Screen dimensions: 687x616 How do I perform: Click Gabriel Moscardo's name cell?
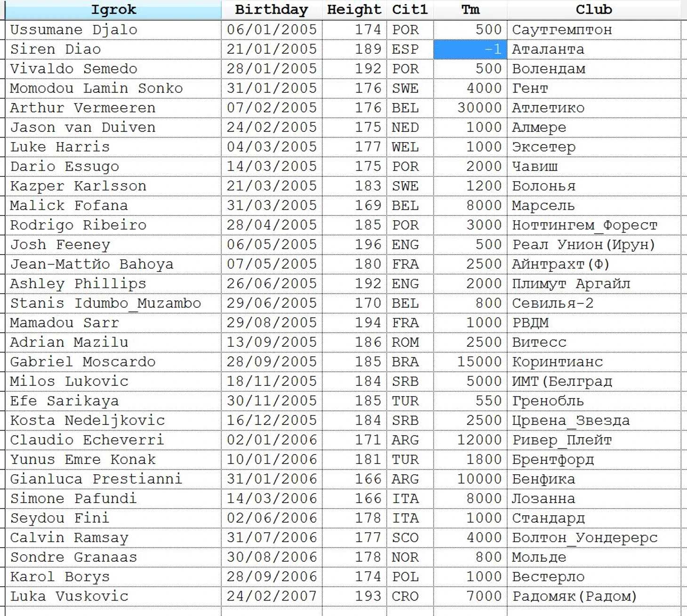(x=113, y=362)
